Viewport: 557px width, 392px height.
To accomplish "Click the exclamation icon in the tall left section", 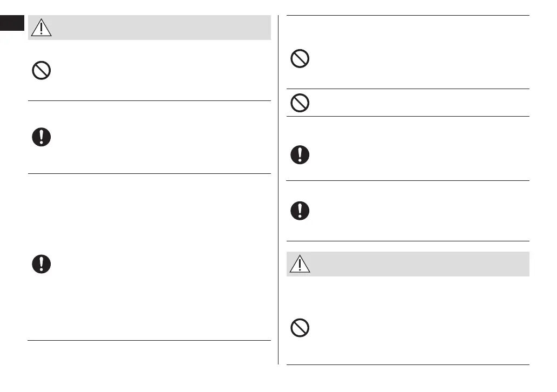I will click(x=42, y=263).
